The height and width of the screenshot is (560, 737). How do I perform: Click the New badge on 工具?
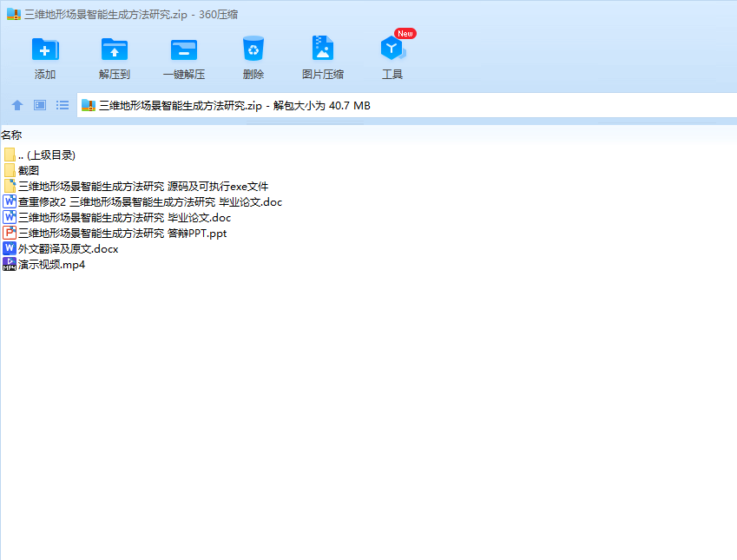[x=405, y=33]
